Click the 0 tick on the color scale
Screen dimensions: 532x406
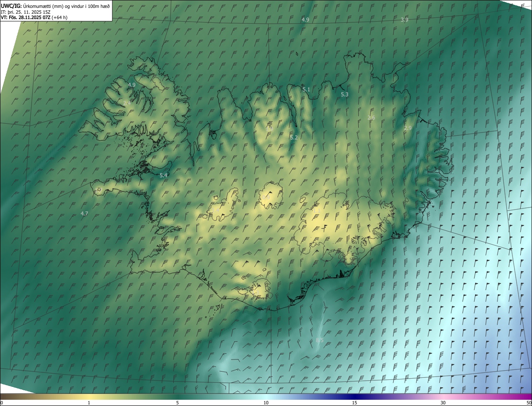point(2,403)
